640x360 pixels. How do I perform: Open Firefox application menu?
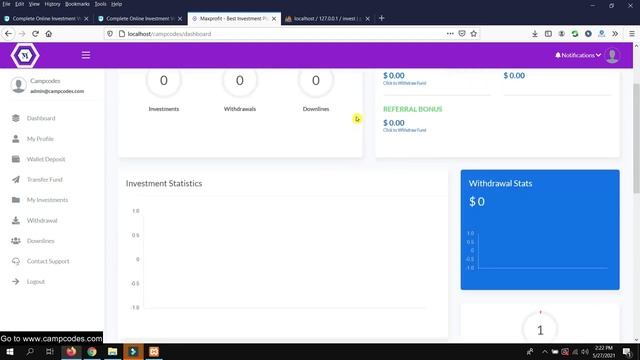point(631,34)
